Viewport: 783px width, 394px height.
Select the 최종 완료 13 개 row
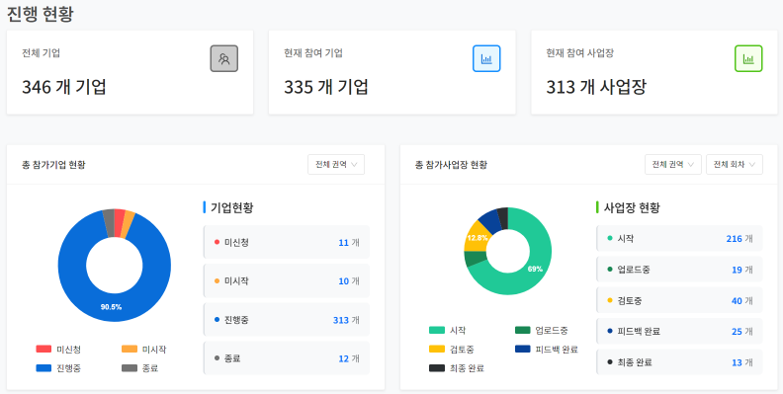click(x=680, y=362)
